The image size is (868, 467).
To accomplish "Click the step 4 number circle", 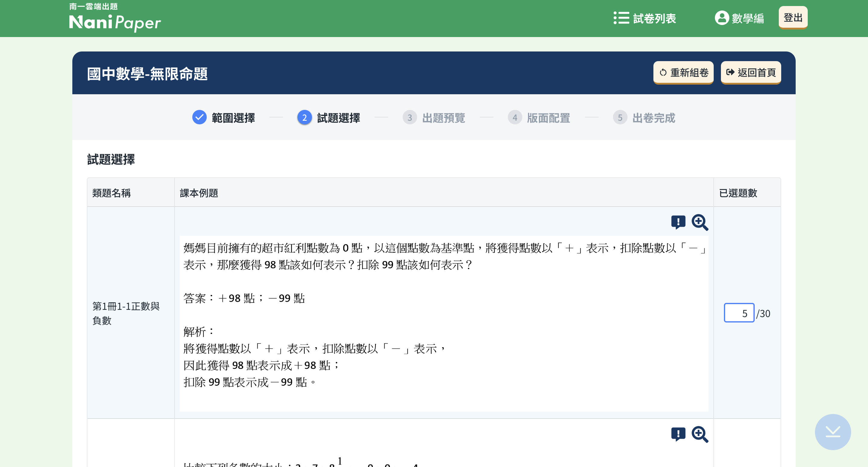I will pos(515,117).
